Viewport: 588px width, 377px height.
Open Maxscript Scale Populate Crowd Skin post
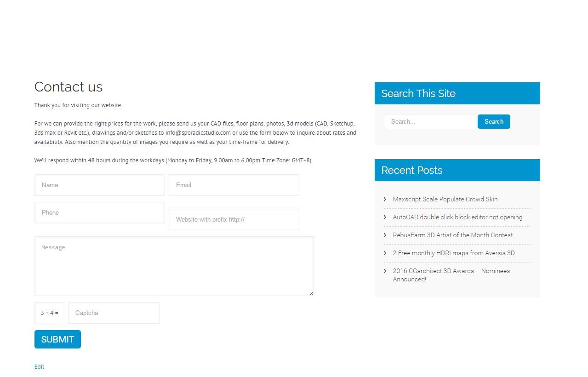click(445, 199)
